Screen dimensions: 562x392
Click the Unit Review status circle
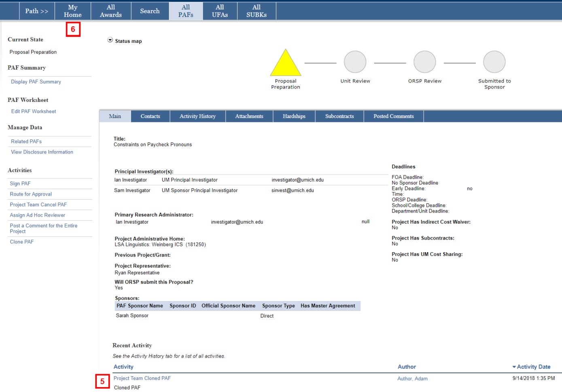355,62
